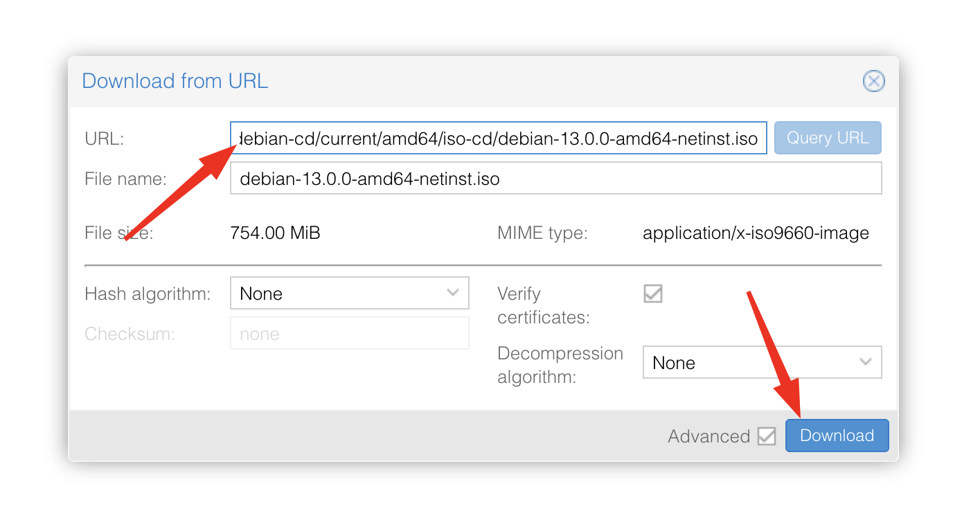The width and height of the screenshot is (980, 529).
Task: Select the 'None' text in Hash algorithm box
Action: click(261, 294)
